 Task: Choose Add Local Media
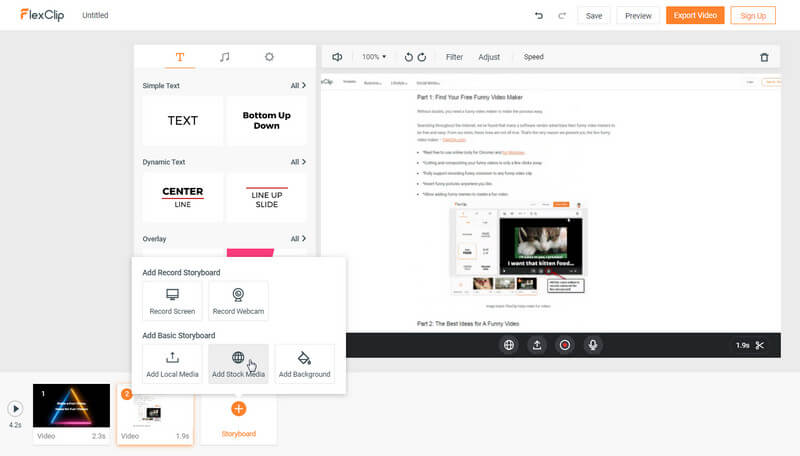172,364
